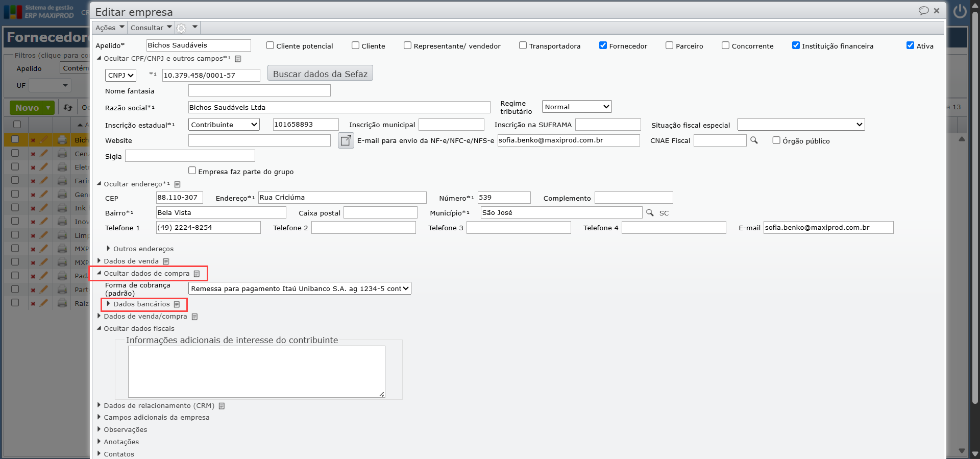Toggle the Ativa checkbox
Viewport: 980px width, 459px height.
pyautogui.click(x=910, y=45)
